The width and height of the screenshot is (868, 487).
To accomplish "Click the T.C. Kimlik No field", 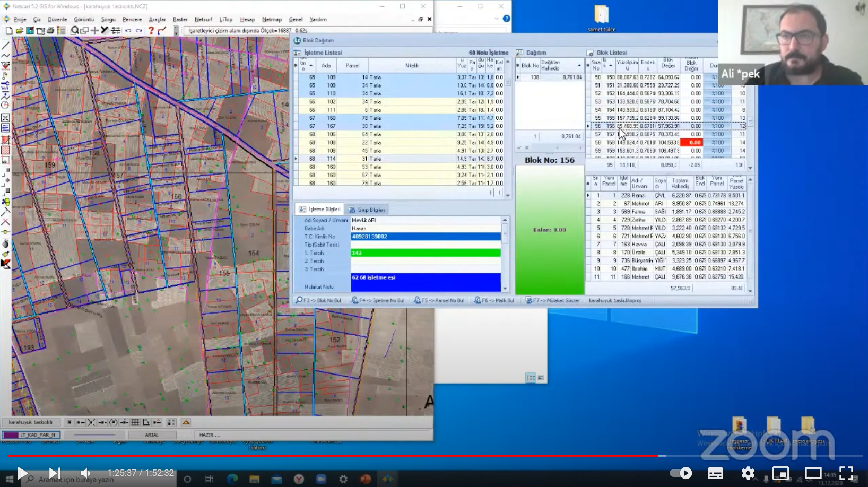I will click(x=426, y=237).
